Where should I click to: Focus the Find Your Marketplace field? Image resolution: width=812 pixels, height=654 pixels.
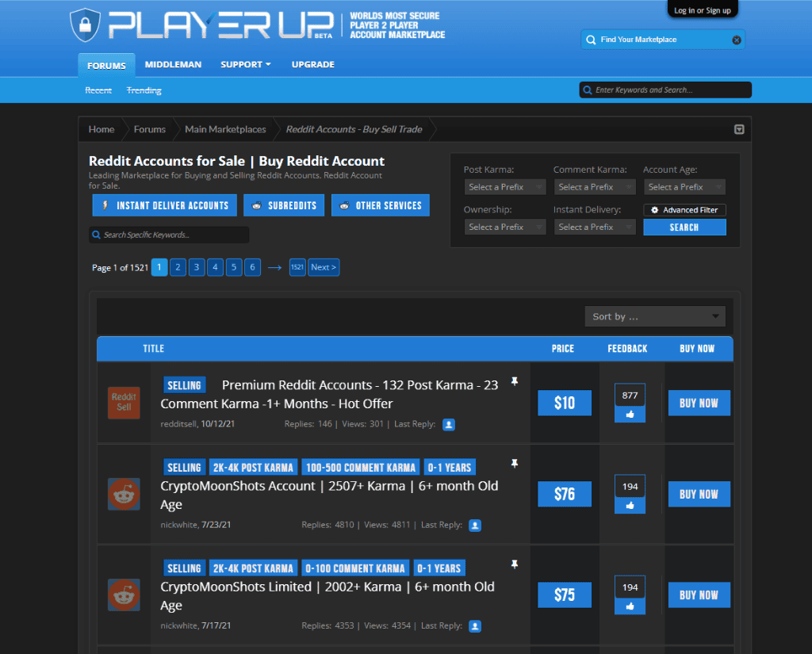click(x=663, y=40)
